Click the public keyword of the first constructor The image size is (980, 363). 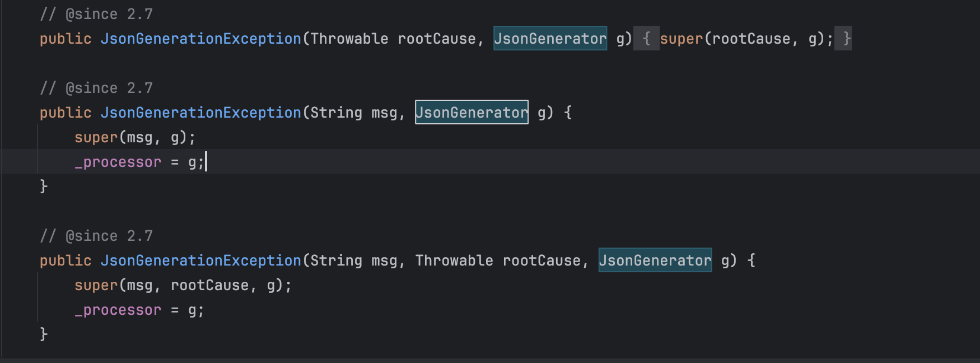[x=65, y=39]
